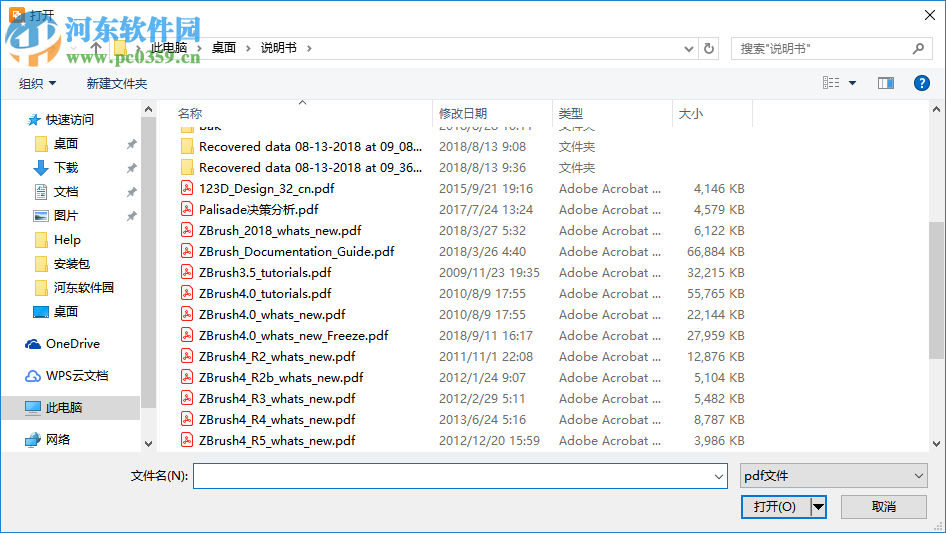This screenshot has height=533, width=946.
Task: Click the 取消 button
Action: (x=884, y=506)
